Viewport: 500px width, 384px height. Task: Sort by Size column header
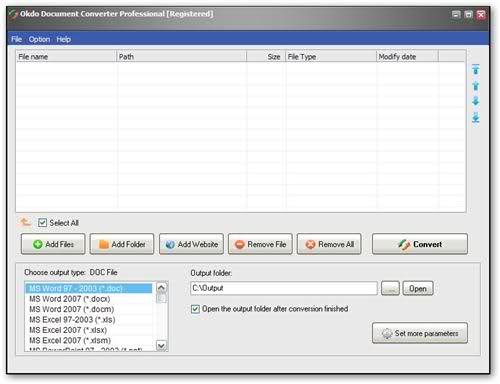tap(266, 57)
